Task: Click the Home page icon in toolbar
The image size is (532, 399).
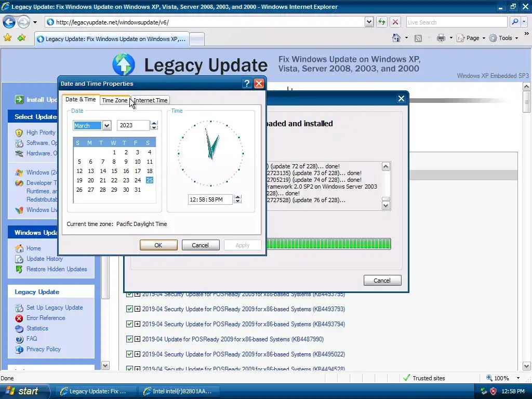Action: pos(396,38)
